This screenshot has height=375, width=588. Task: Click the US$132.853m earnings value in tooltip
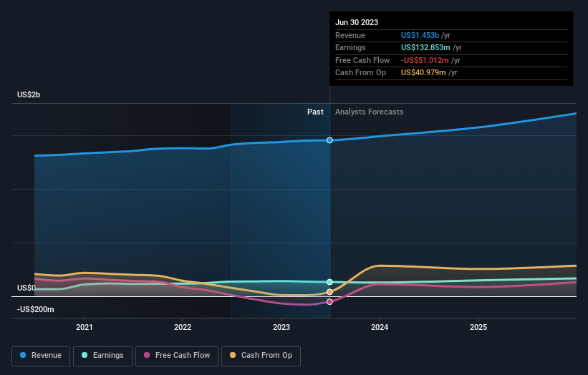click(x=425, y=47)
